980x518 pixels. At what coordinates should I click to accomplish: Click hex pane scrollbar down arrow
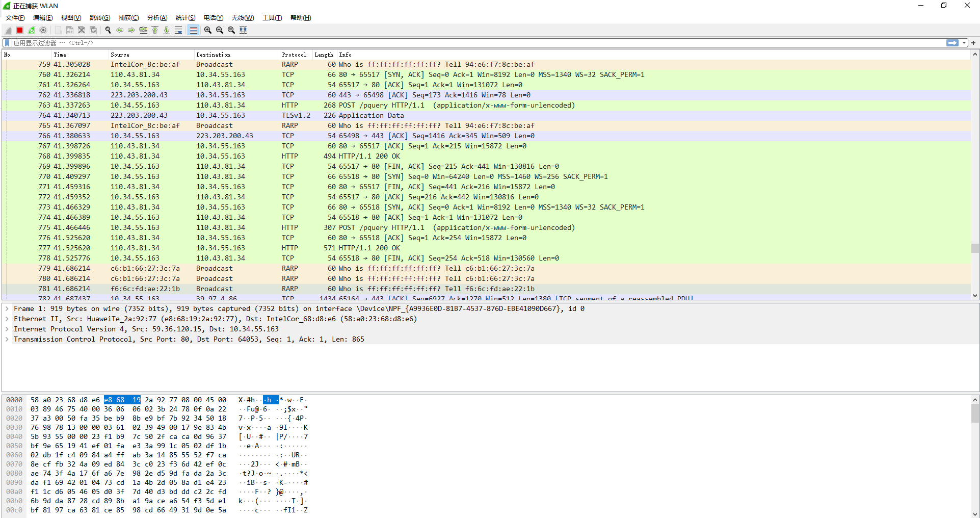(975, 513)
